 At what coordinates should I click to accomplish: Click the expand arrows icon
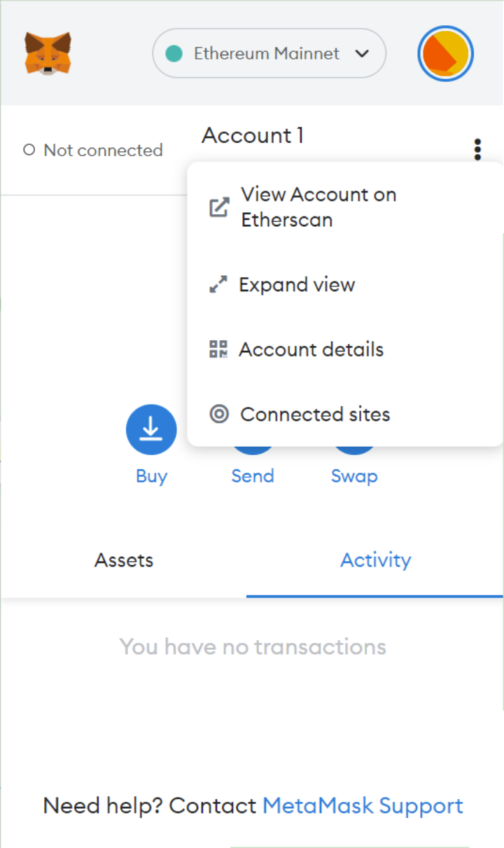click(219, 285)
